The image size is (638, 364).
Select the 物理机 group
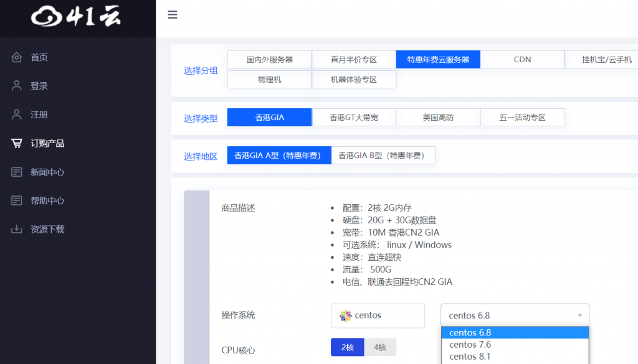pyautogui.click(x=269, y=79)
